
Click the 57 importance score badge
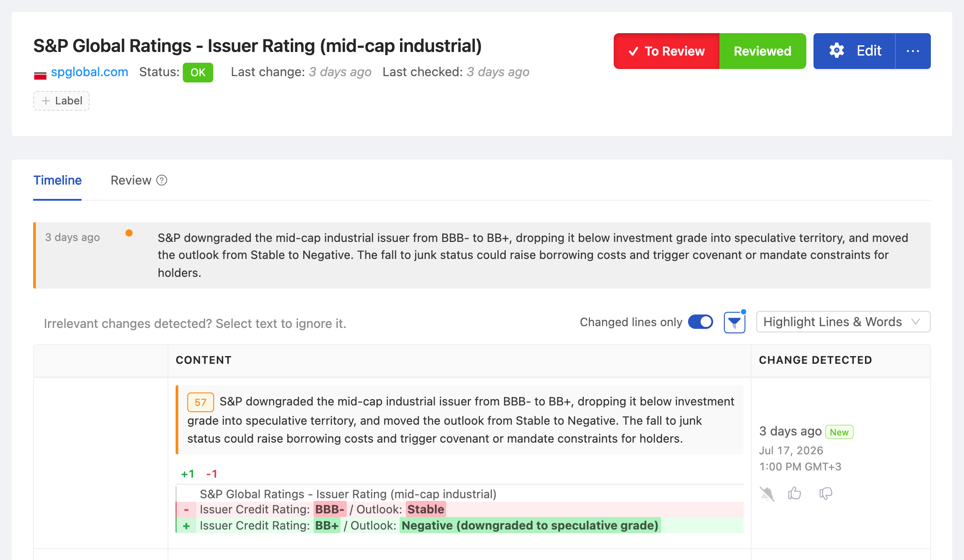tap(200, 402)
